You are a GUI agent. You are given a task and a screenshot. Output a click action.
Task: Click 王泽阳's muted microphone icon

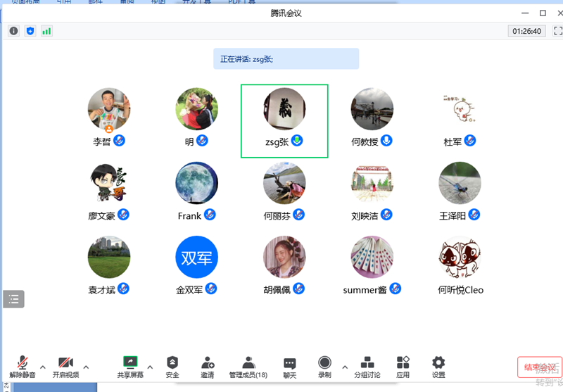[x=474, y=215]
